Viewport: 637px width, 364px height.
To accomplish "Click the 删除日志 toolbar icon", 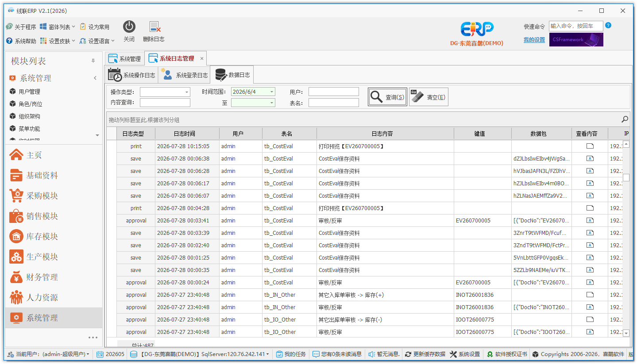I will pos(154,27).
